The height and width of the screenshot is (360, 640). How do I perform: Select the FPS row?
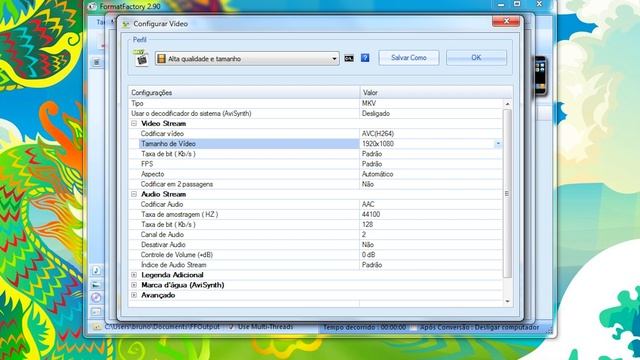click(x=316, y=164)
